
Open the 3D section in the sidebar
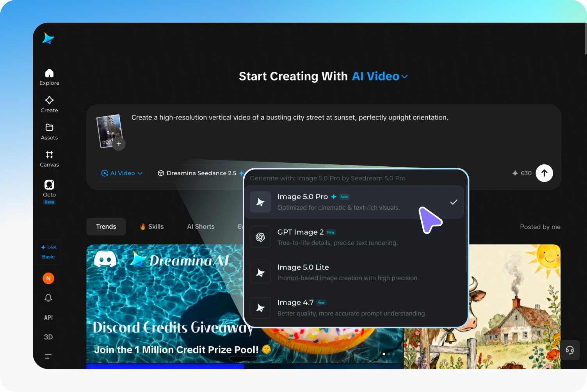coord(48,337)
